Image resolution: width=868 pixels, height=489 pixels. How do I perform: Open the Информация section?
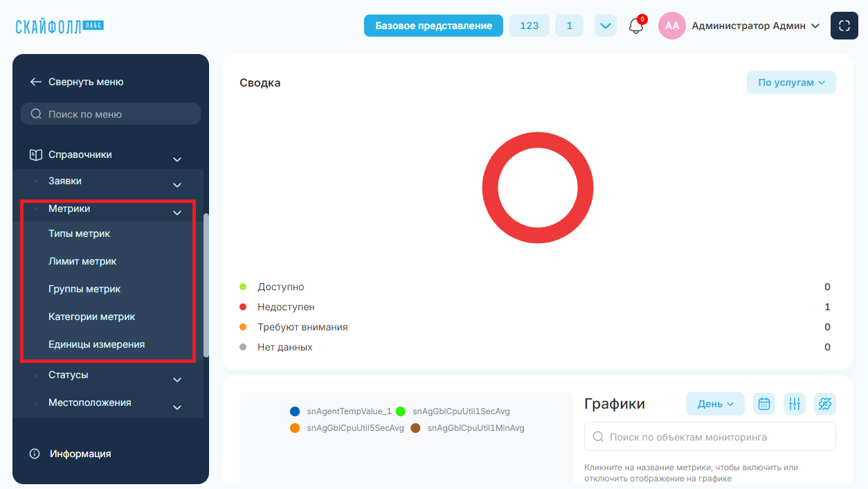coord(80,454)
